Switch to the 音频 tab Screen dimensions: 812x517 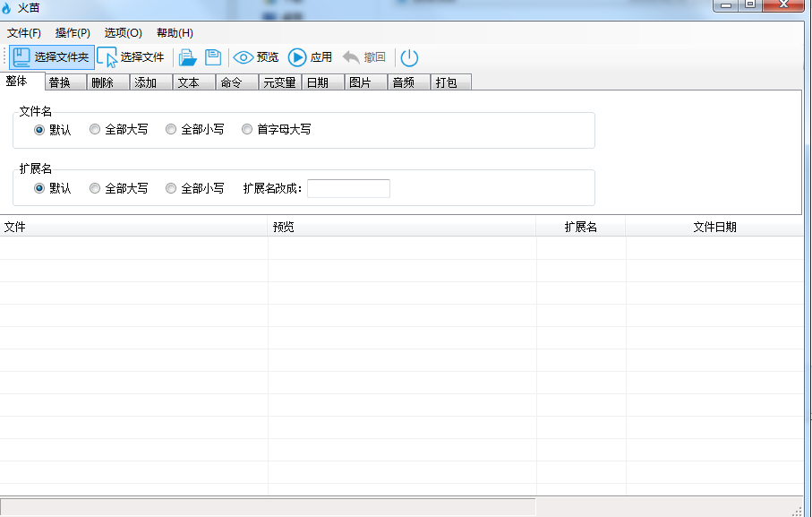pos(409,82)
